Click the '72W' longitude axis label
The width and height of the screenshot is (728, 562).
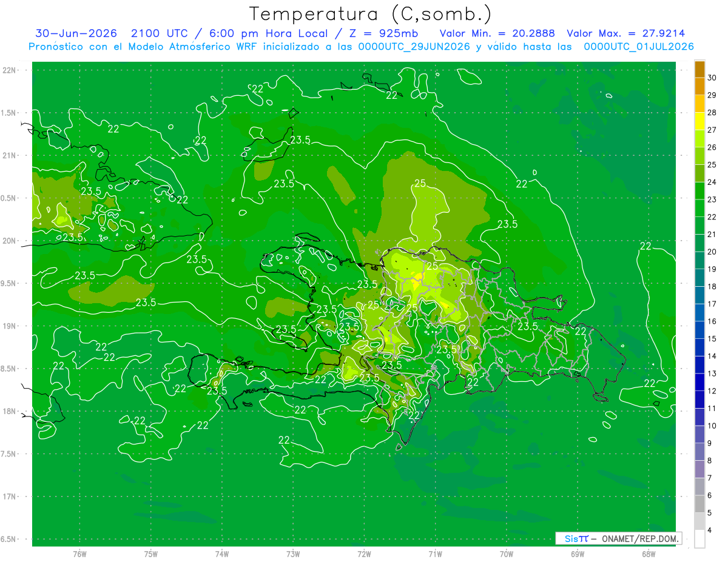tap(365, 554)
